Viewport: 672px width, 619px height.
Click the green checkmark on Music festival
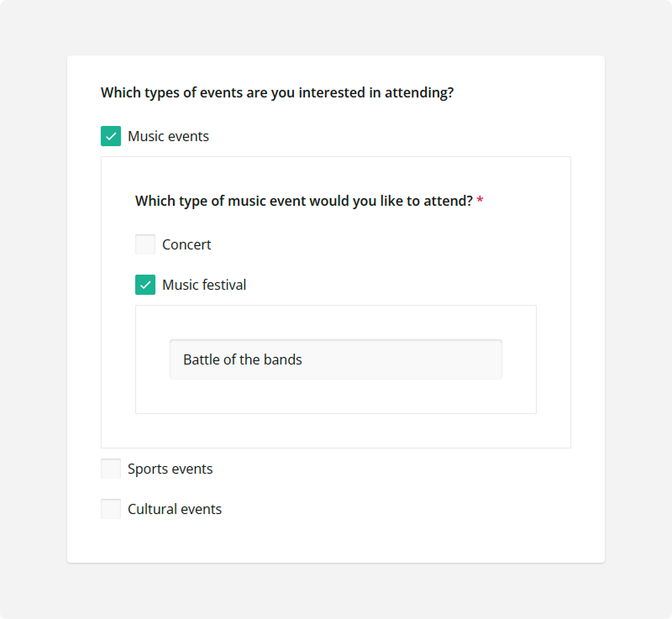(144, 284)
